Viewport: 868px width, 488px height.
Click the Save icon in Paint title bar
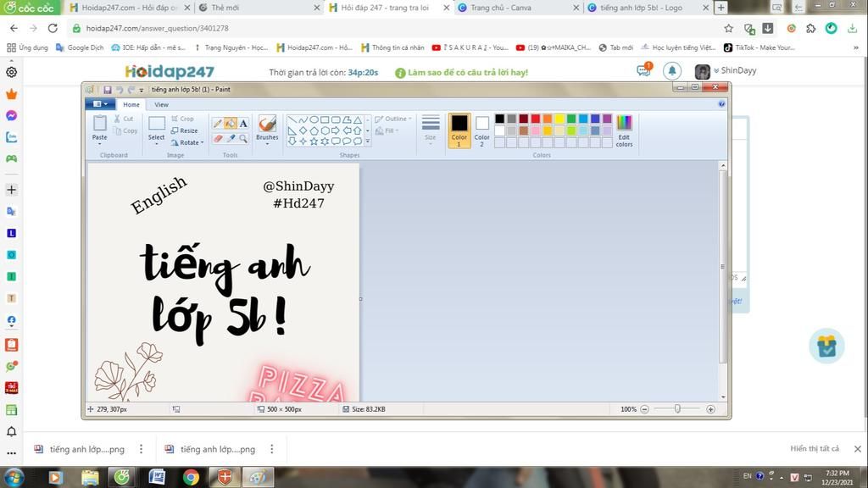pyautogui.click(x=108, y=90)
